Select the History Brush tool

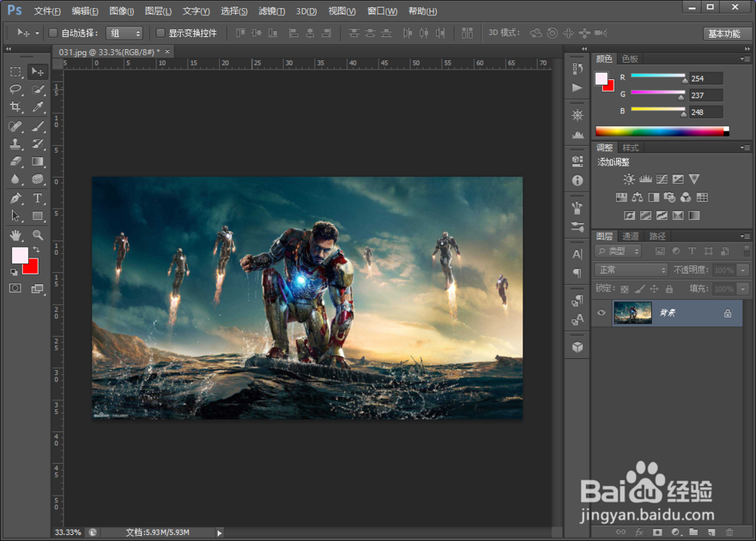[38, 144]
